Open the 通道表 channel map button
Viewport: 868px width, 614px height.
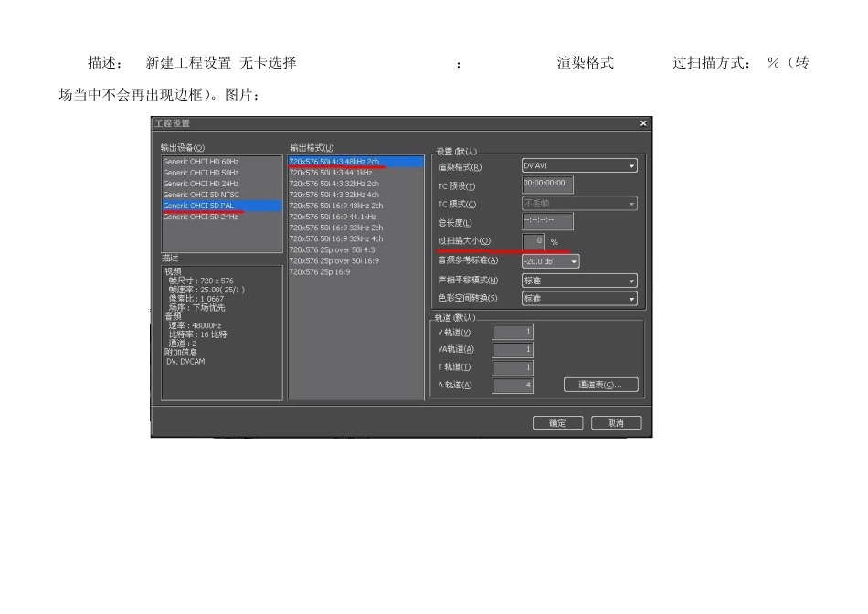pyautogui.click(x=600, y=385)
